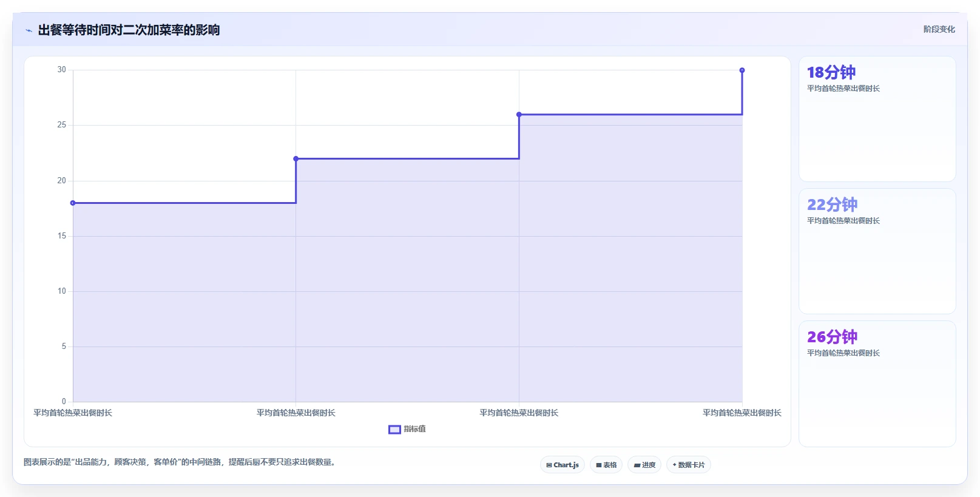Open the 22分钟 data card
The width and height of the screenshot is (980, 497).
[x=877, y=251]
